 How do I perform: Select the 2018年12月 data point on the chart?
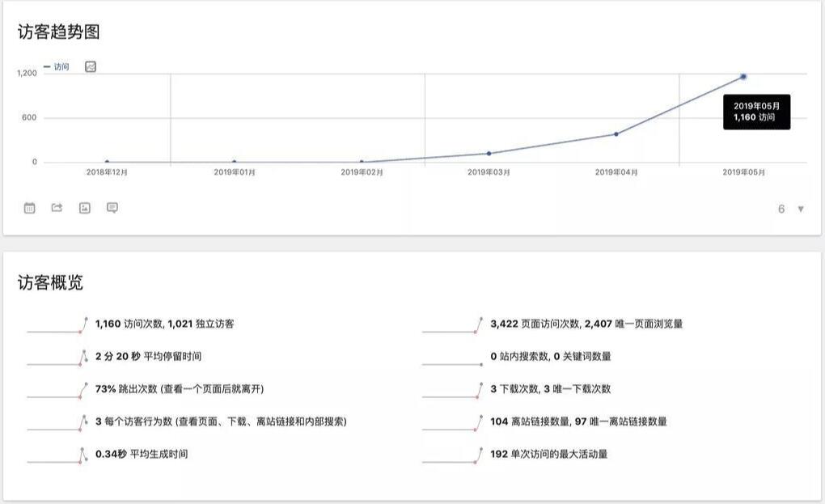(107, 162)
